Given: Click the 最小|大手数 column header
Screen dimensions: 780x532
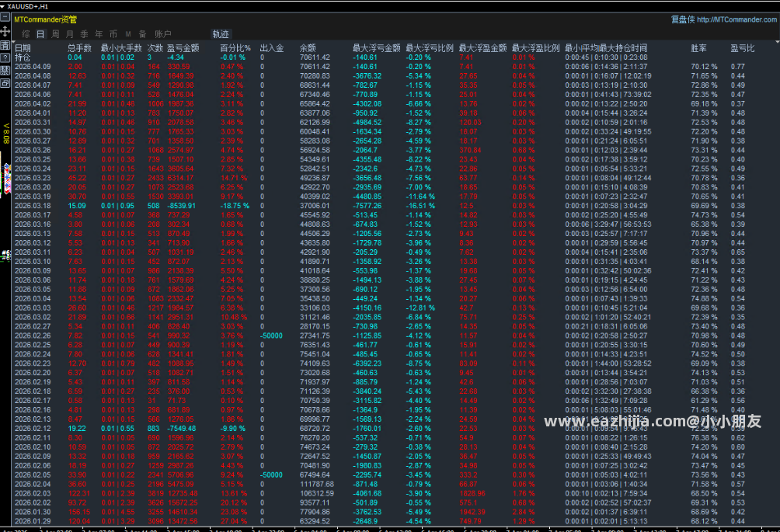Looking at the screenshot, I should (121, 48).
